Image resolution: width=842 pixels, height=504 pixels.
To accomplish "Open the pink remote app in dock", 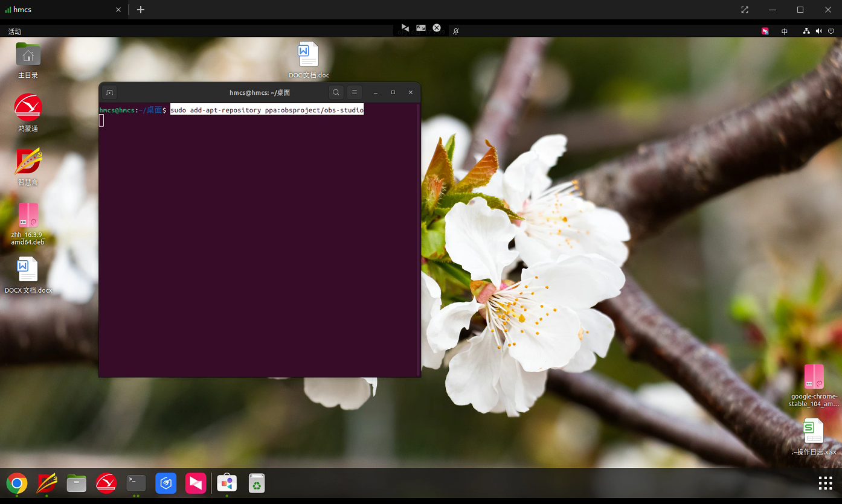I will (196, 483).
